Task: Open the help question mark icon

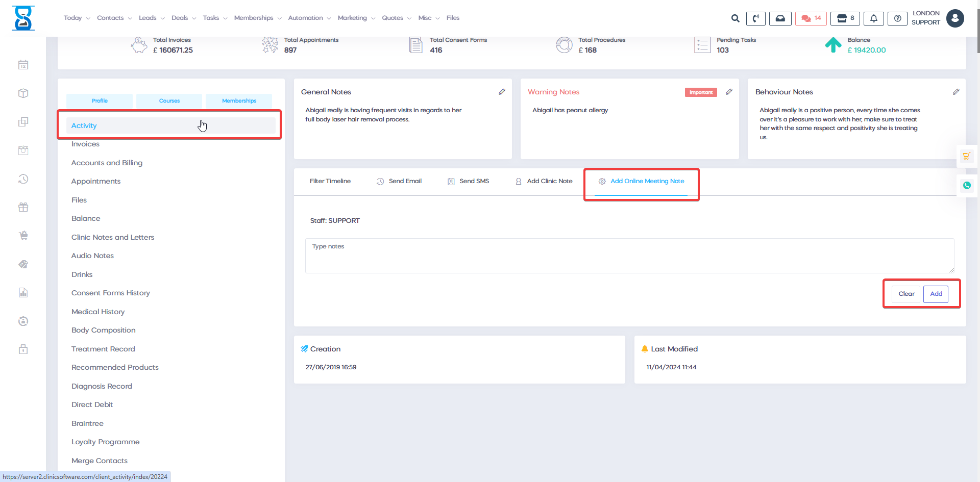Action: click(x=897, y=18)
